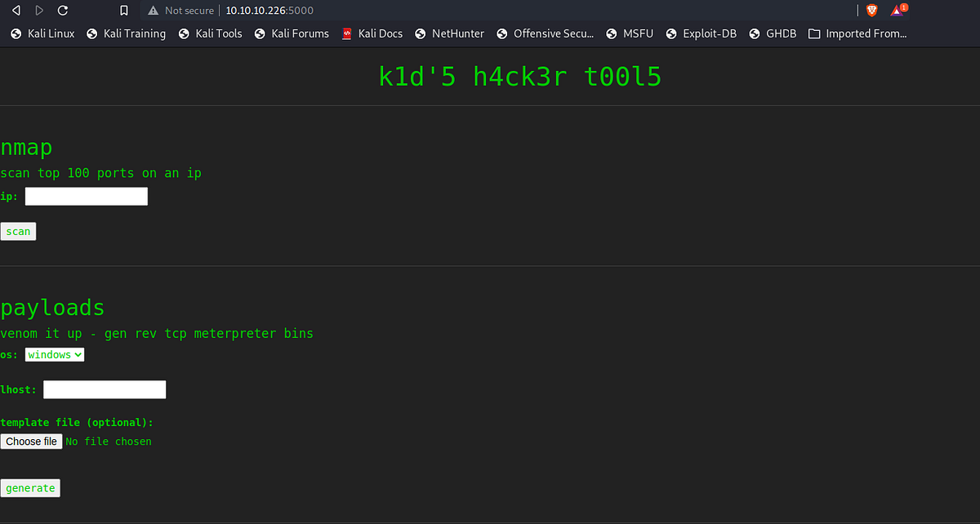
Task: Bookmark this page via the bookmark icon
Action: click(124, 10)
